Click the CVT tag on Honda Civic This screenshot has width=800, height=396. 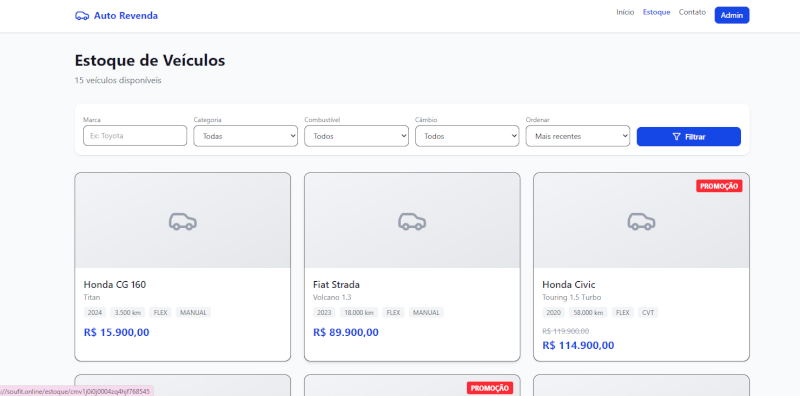pos(648,312)
